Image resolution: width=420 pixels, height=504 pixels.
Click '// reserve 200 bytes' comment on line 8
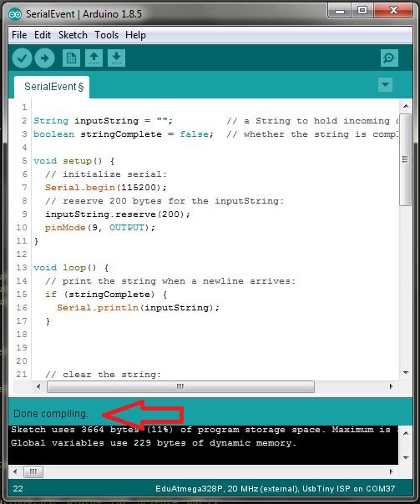click(164, 201)
